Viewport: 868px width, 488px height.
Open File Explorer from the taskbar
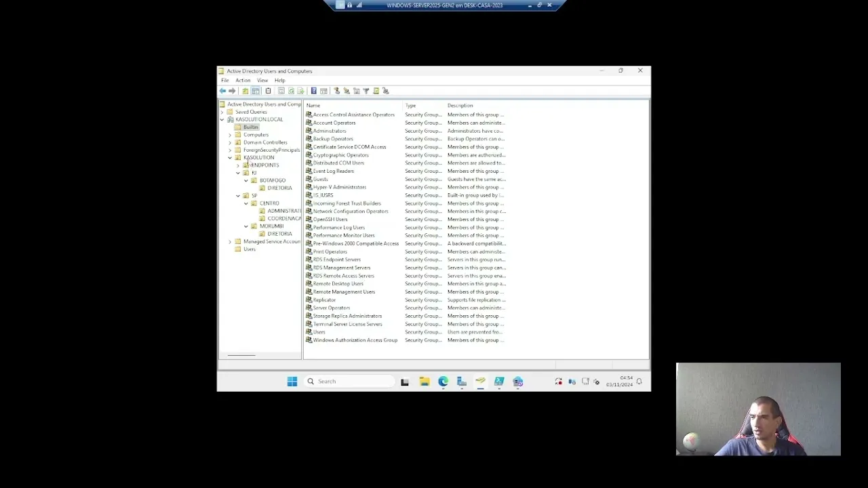coord(425,382)
